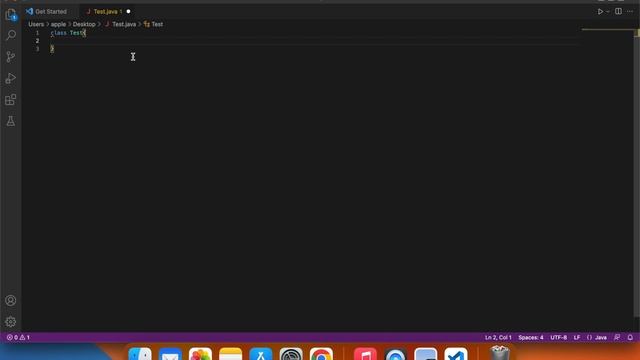Open the Trash in the Dock
The width and height of the screenshot is (640, 360).
500,353
